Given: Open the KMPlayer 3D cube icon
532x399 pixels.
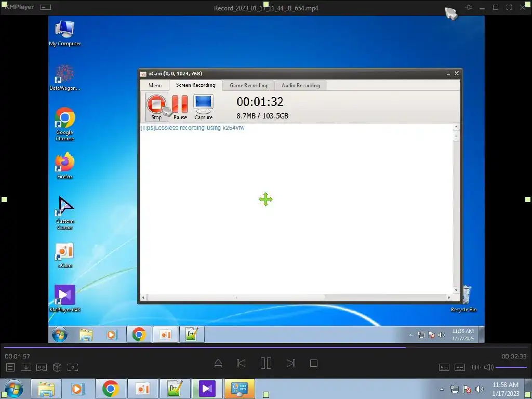Looking at the screenshot, I should coord(57,367).
